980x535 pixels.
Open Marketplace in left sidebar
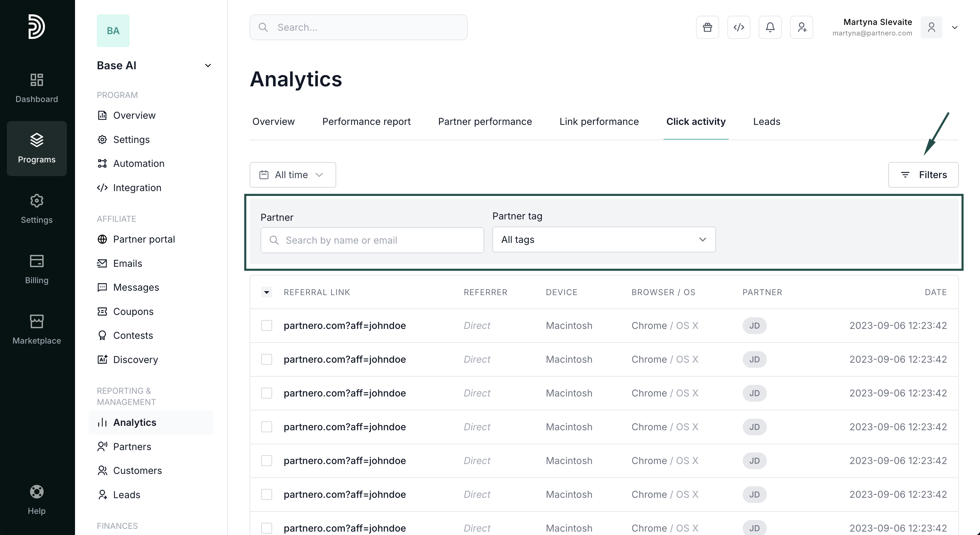tap(36, 329)
